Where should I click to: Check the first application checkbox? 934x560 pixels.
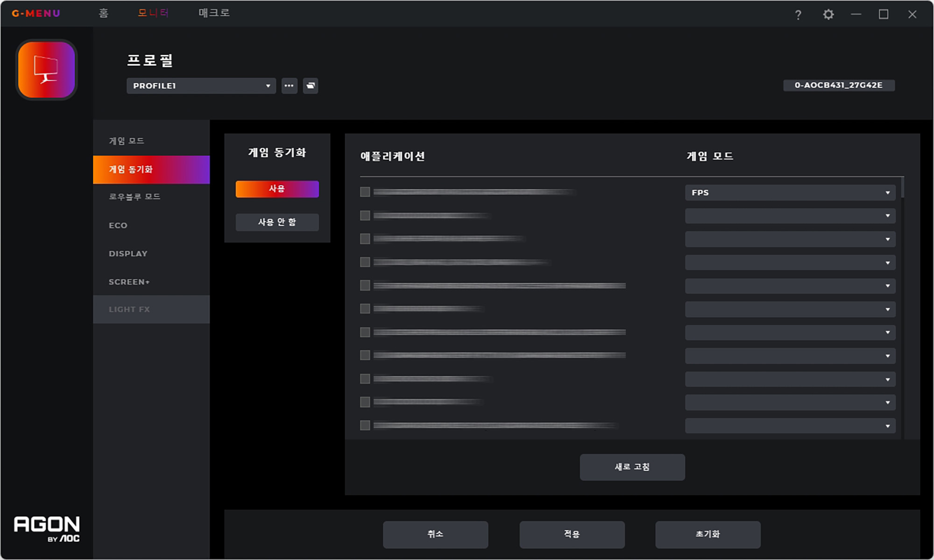(x=365, y=192)
